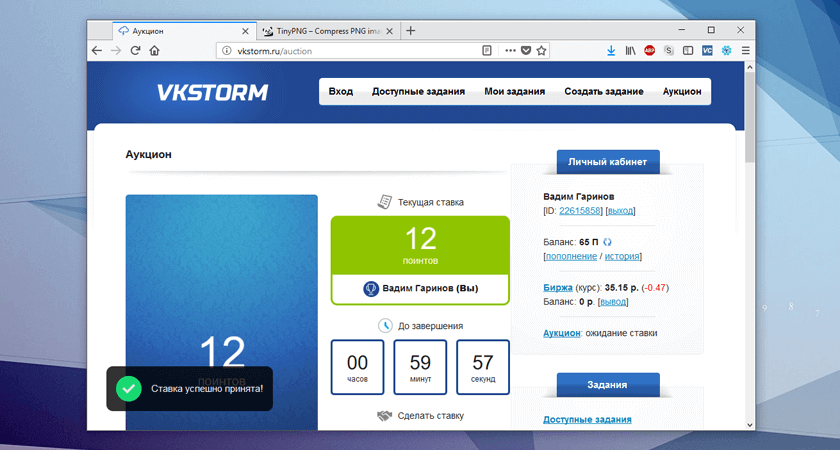Open the Firefox hamburger menu
This screenshot has width=840, height=450.
click(x=746, y=50)
